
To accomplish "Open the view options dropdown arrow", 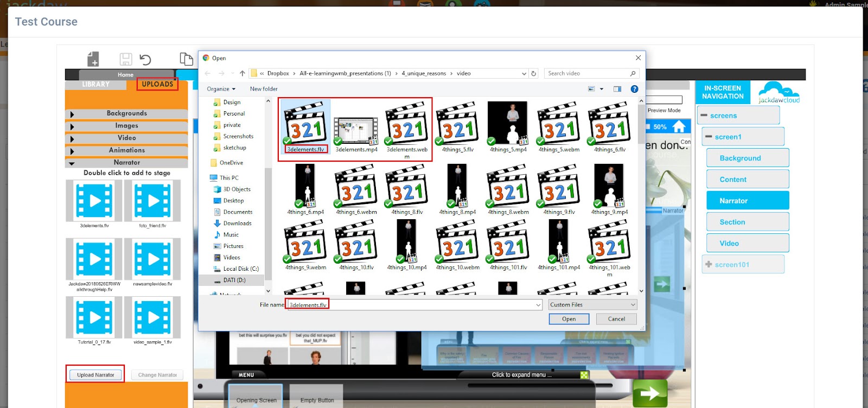I will coord(602,89).
